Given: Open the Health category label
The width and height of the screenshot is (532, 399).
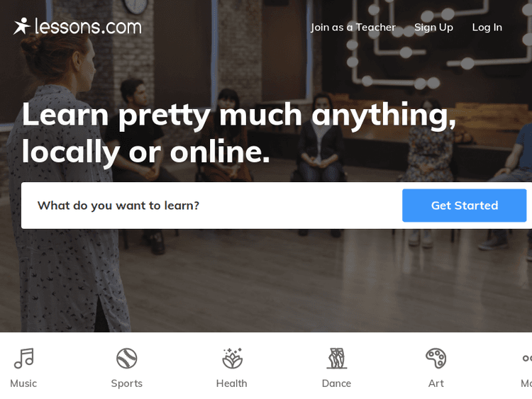Looking at the screenshot, I should (x=232, y=383).
